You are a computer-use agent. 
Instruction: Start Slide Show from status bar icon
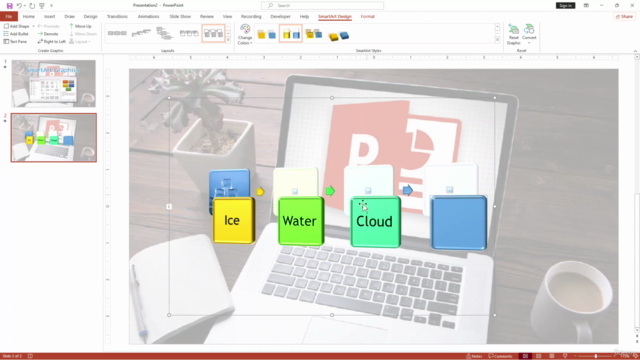565,356
